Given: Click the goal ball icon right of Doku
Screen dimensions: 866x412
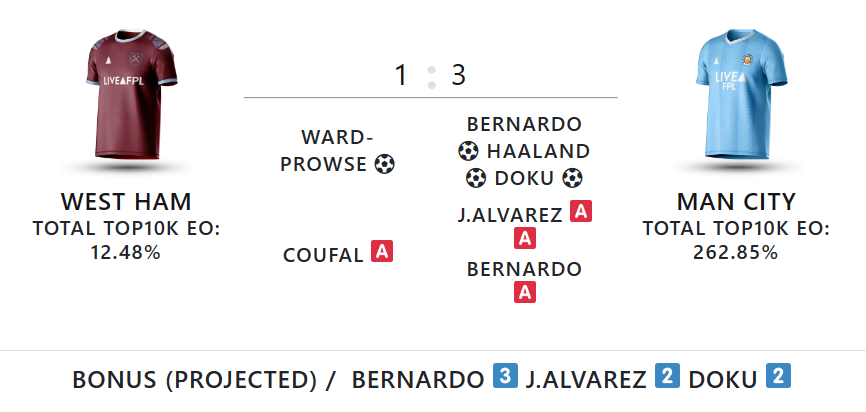Looking at the screenshot, I should click(x=572, y=178).
